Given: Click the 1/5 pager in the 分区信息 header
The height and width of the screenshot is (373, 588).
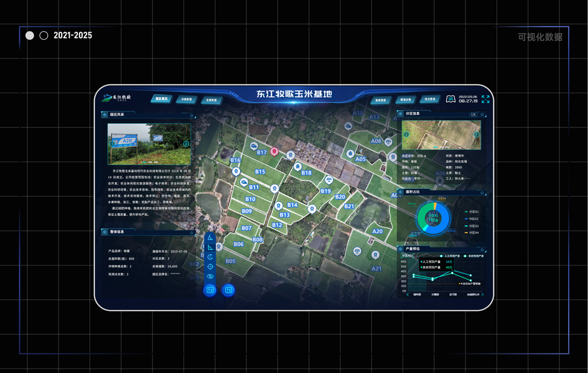Looking at the screenshot, I should pos(474,114).
